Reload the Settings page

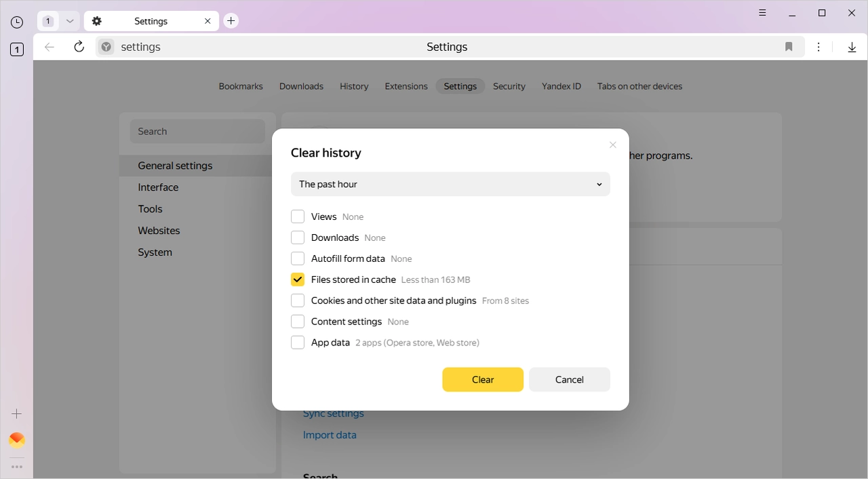point(79,46)
